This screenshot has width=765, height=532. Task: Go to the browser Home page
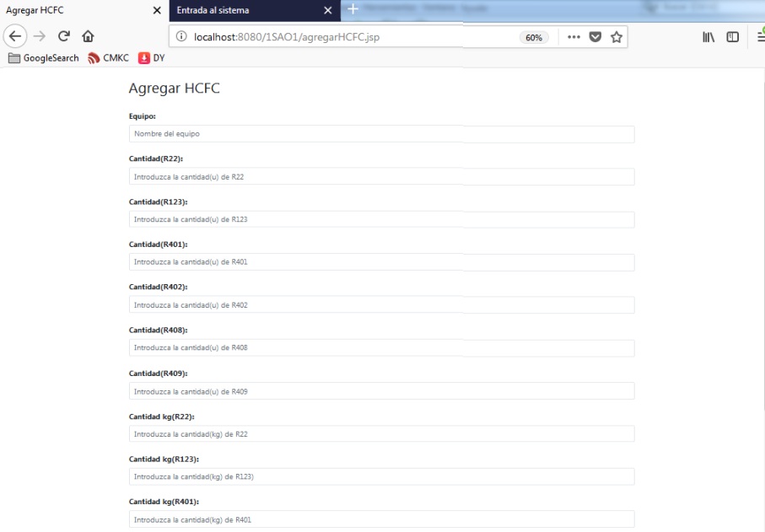click(x=88, y=37)
